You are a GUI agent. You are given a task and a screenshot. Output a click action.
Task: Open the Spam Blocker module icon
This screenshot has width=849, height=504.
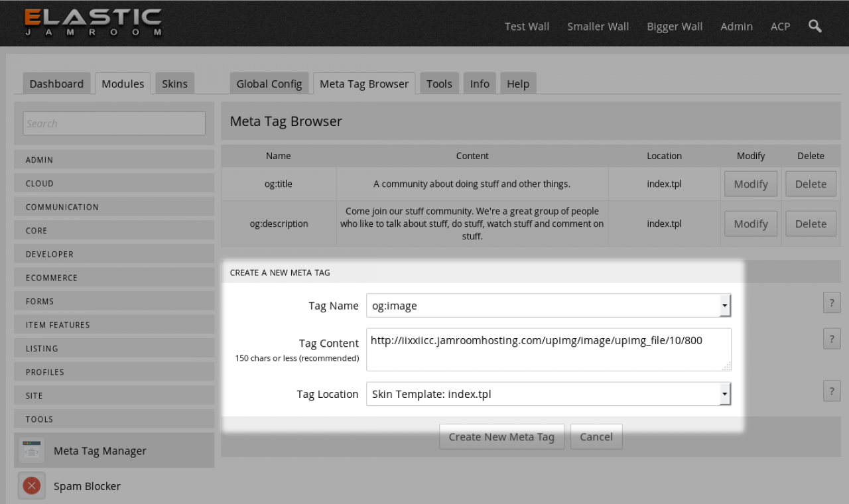coord(32,486)
